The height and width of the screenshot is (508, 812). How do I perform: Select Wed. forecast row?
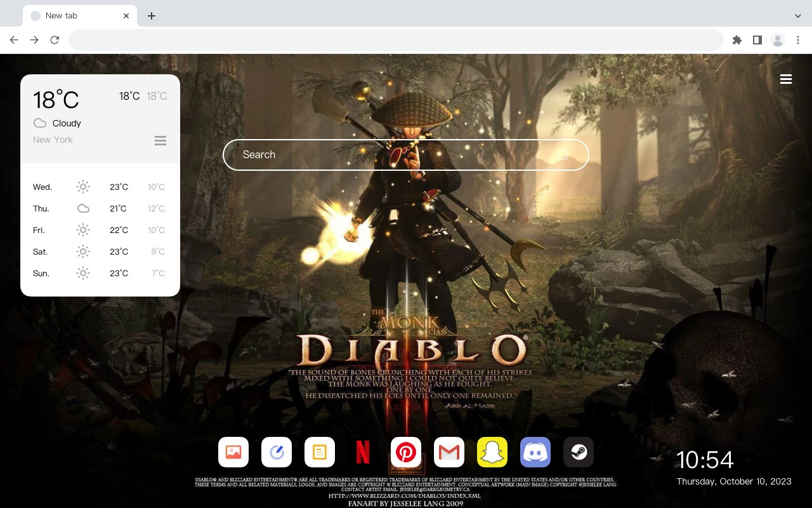point(100,187)
